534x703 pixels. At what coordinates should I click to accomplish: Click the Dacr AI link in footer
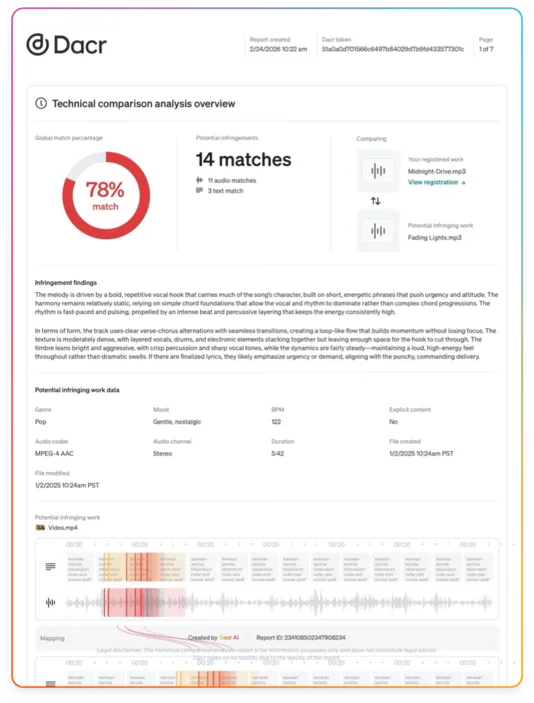229,638
